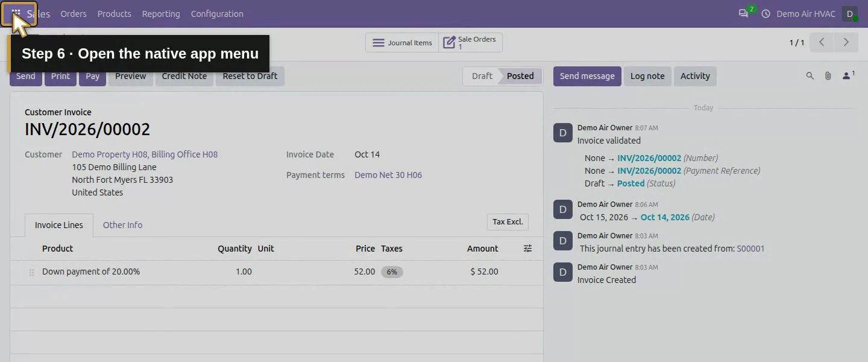
Task: Click the Pay button
Action: [x=92, y=76]
